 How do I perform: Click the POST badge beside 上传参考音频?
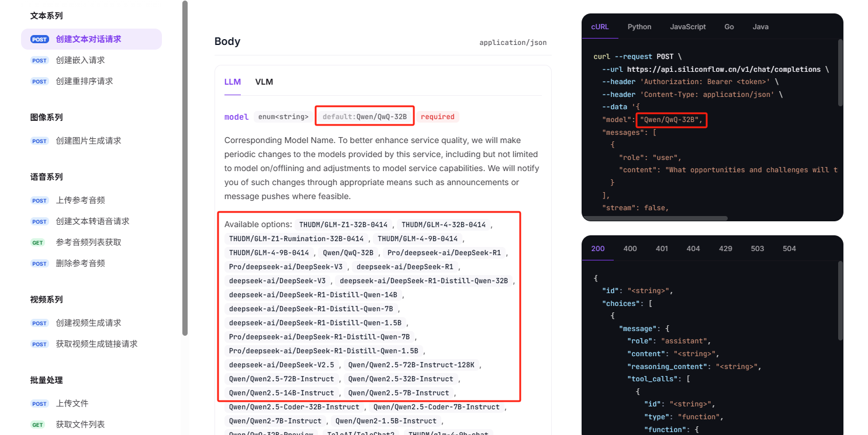pos(40,200)
